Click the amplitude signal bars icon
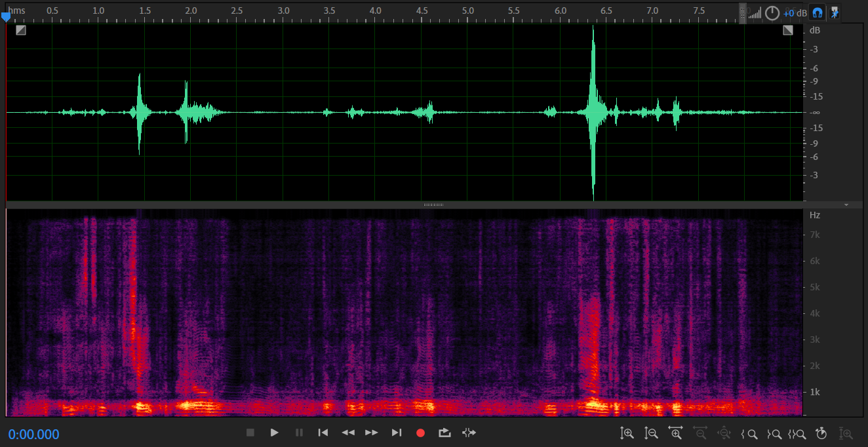Viewport: 868px width, 447px height. coord(755,13)
